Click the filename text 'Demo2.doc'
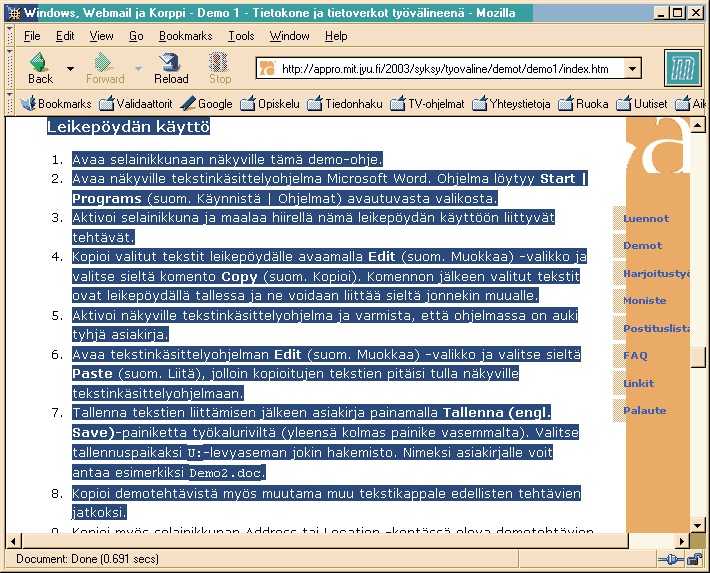 (x=225, y=473)
